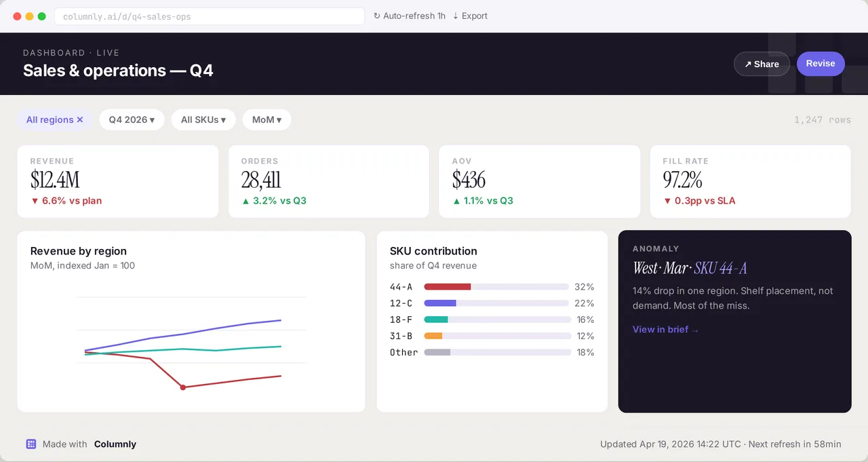
Task: Click the "Made with" footer text
Action: tap(65, 444)
